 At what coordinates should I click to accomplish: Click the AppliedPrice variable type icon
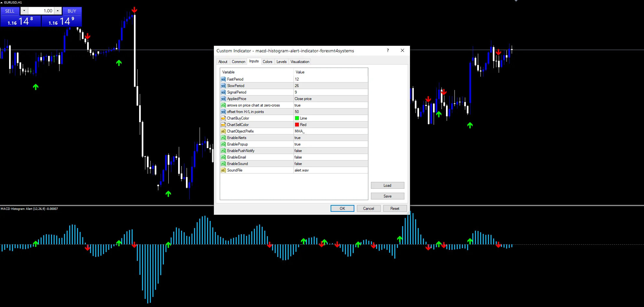[223, 99]
